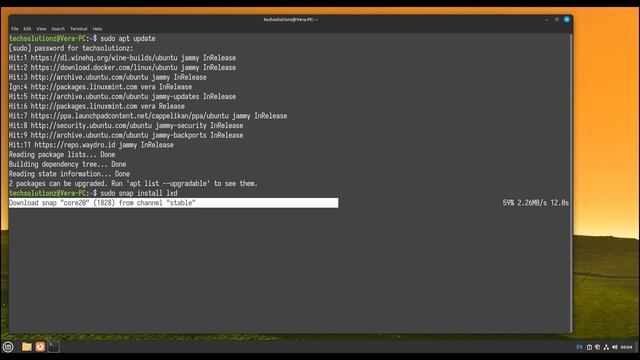Launch the orange Firefox icon in the panel
The height and width of the screenshot is (360, 640).
[x=40, y=347]
